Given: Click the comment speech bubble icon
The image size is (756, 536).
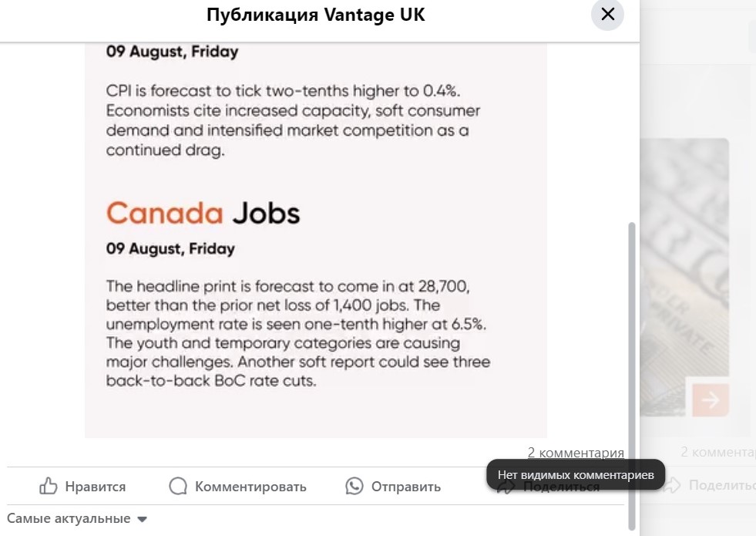Looking at the screenshot, I should tap(178, 486).
